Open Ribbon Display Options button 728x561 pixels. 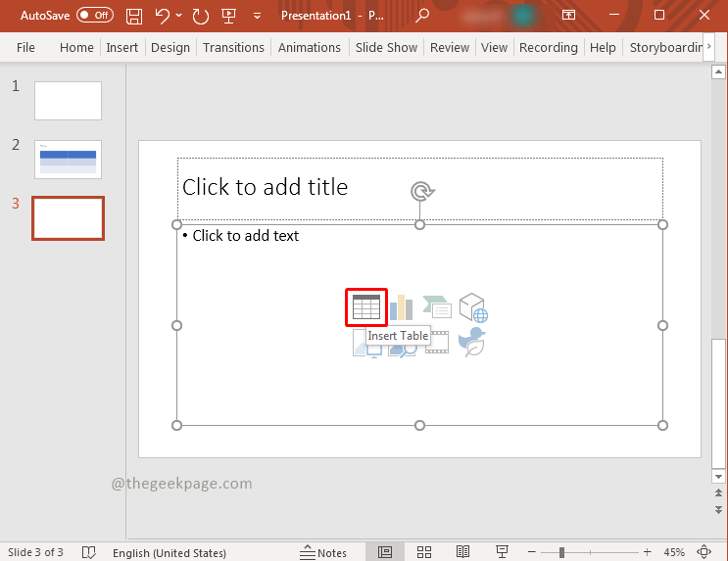(x=568, y=15)
